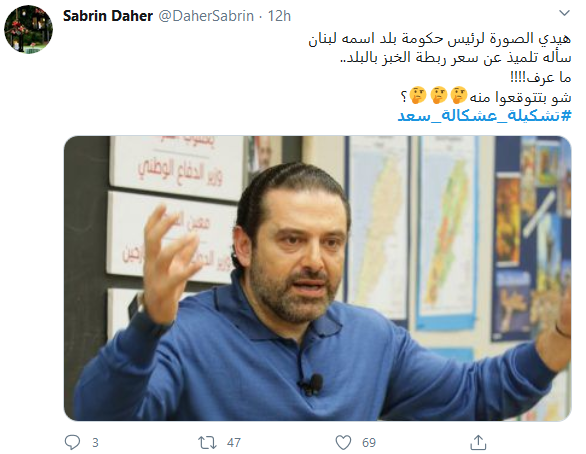The image size is (586, 454).
Task: Click the like count of 69
Action: (x=369, y=443)
